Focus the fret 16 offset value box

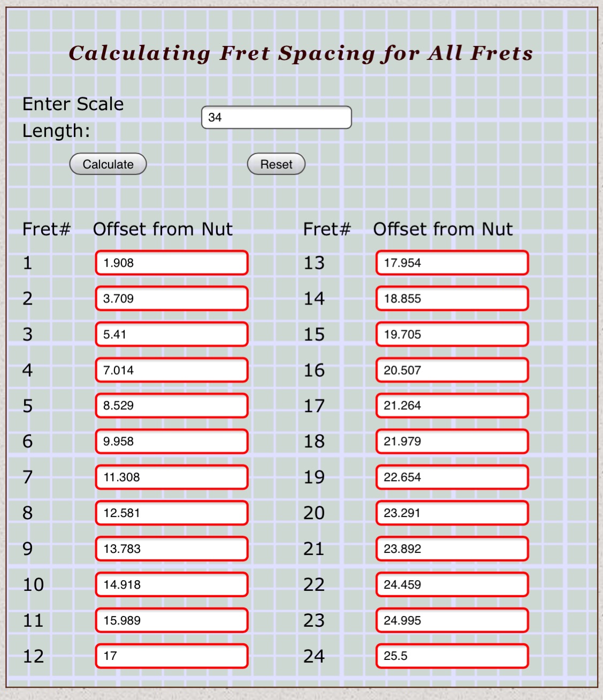click(452, 370)
